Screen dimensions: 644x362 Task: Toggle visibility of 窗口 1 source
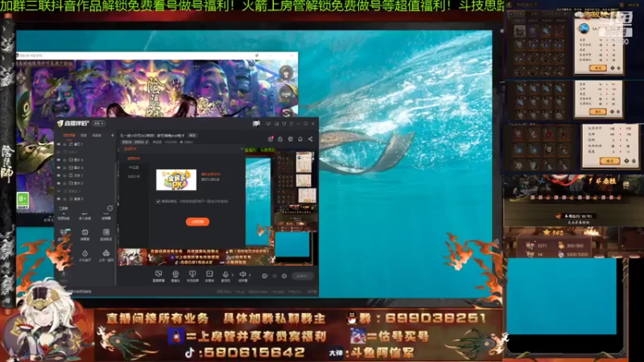pos(59,145)
